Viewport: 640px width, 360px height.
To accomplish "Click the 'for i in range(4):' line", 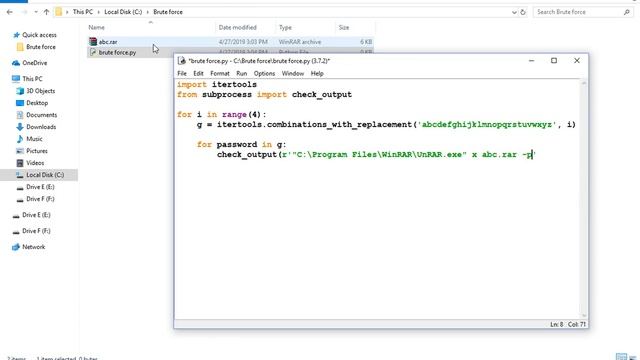I will (x=222, y=115).
